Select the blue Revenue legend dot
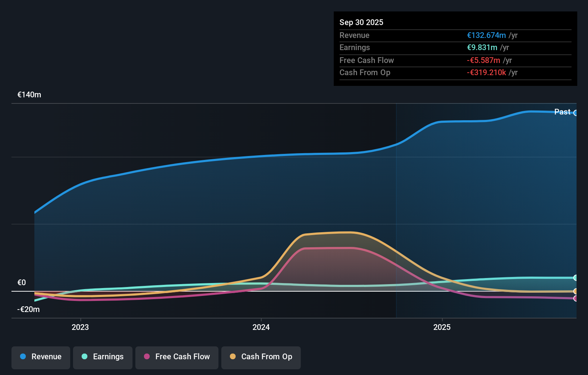The height and width of the screenshot is (375, 588). pyautogui.click(x=22, y=356)
